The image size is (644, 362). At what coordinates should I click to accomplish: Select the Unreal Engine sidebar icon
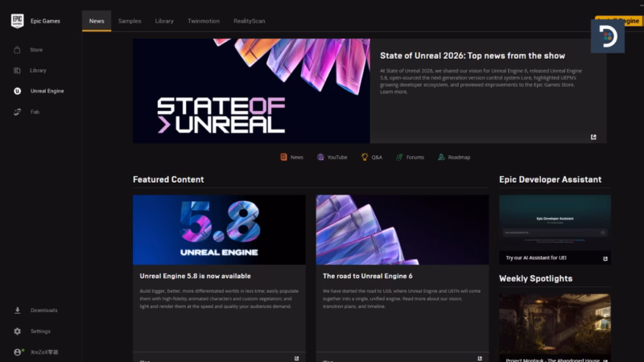(x=17, y=91)
